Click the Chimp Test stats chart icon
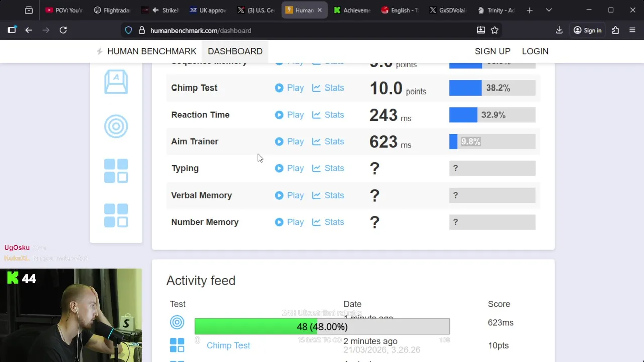644x362 pixels. [316, 88]
